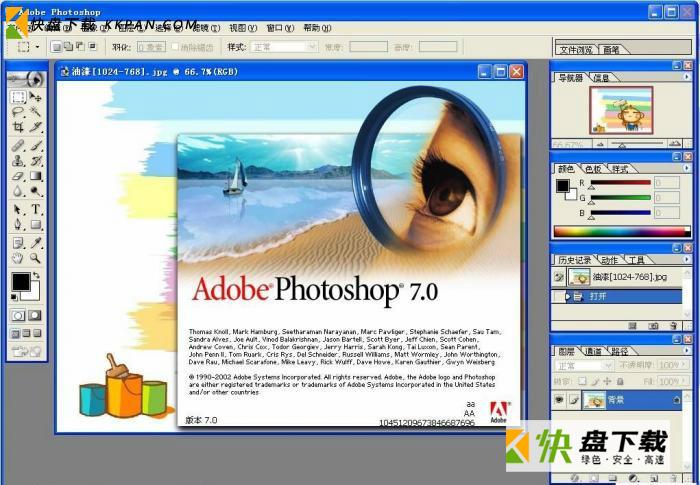The width and height of the screenshot is (700, 485).
Task: Select the Notes tool
Action: click(x=18, y=243)
